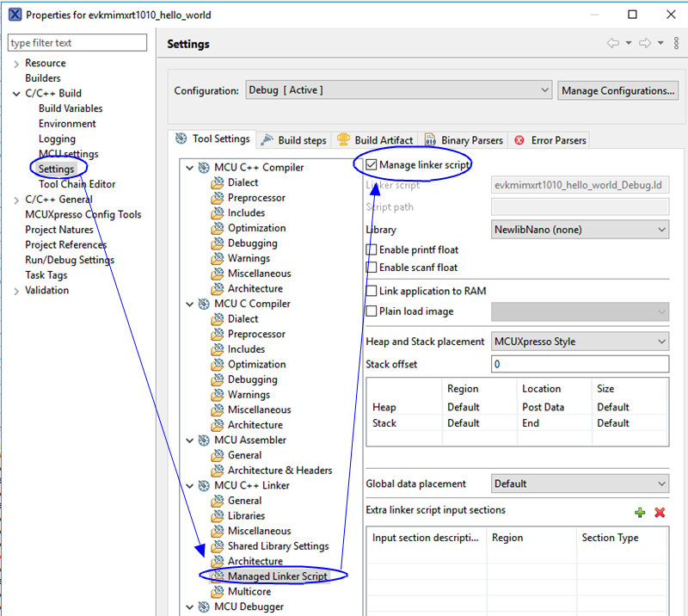Click the Stack offset input field
Screen dimensions: 688x616
point(580,364)
